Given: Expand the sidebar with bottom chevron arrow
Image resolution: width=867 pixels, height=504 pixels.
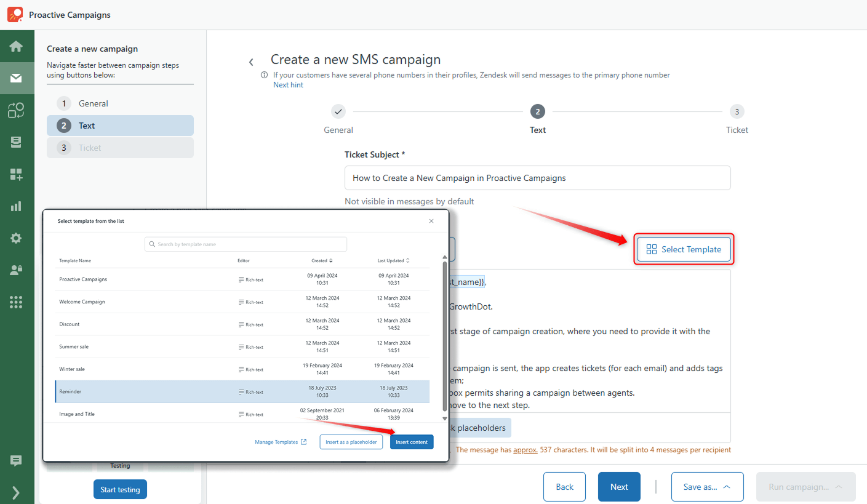Looking at the screenshot, I should click(x=16, y=492).
